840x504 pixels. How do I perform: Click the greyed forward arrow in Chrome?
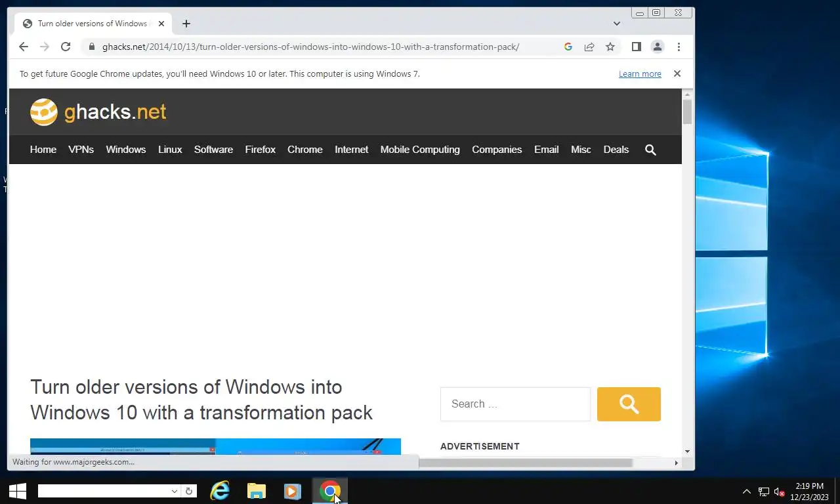tap(45, 47)
